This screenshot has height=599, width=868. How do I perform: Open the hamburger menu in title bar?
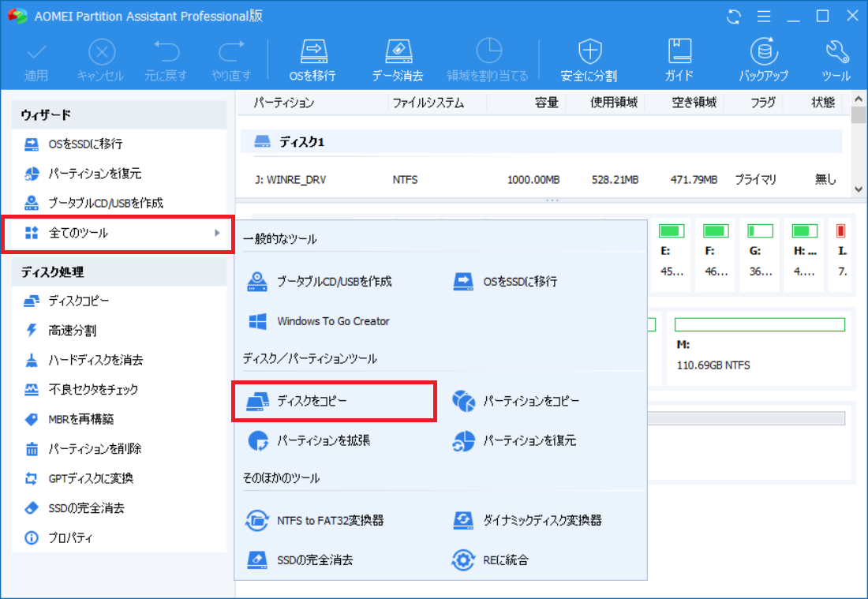(764, 17)
